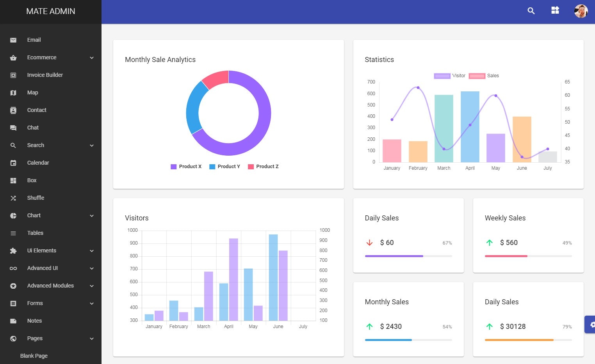595x364 pixels.
Task: Expand the Ecommerce submenu chevron
Action: click(92, 58)
